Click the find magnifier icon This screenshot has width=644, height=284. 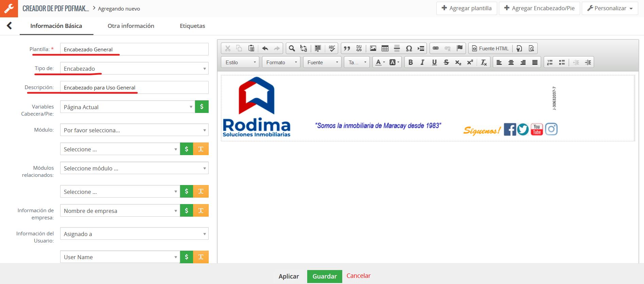pyautogui.click(x=292, y=48)
